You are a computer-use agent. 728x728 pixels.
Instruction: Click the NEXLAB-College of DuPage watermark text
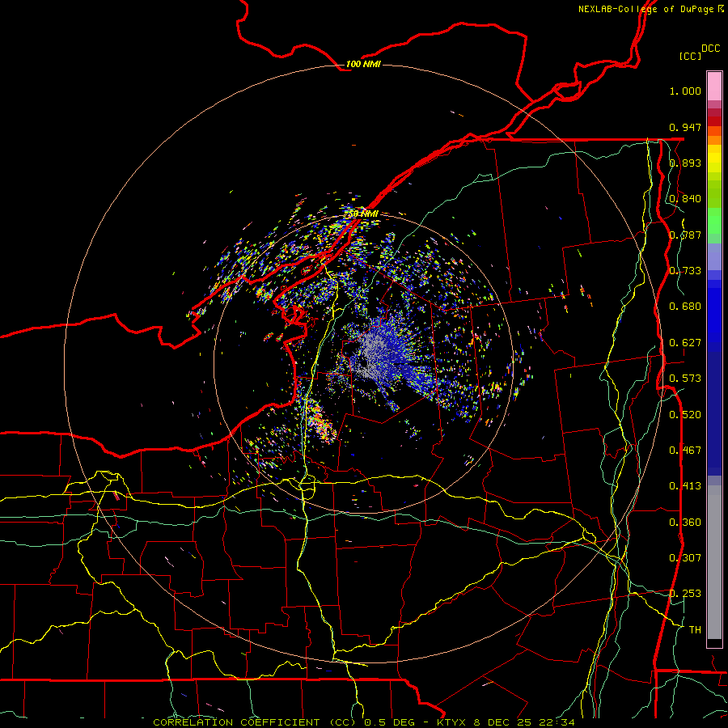[650, 9]
